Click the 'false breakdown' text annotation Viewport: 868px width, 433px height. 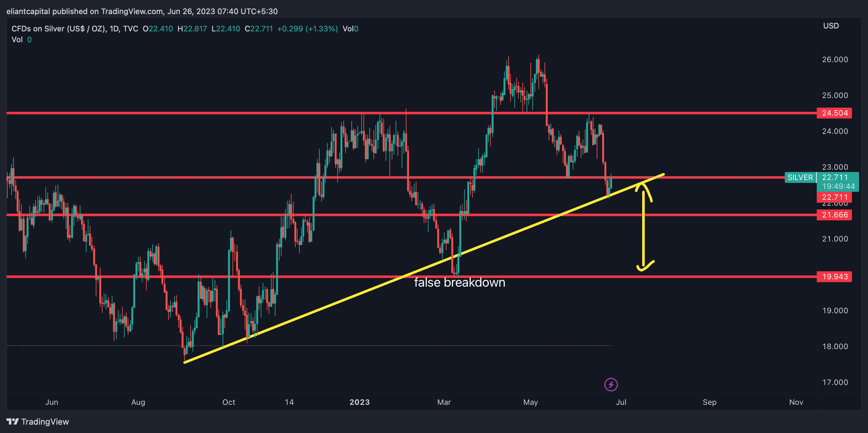459,282
